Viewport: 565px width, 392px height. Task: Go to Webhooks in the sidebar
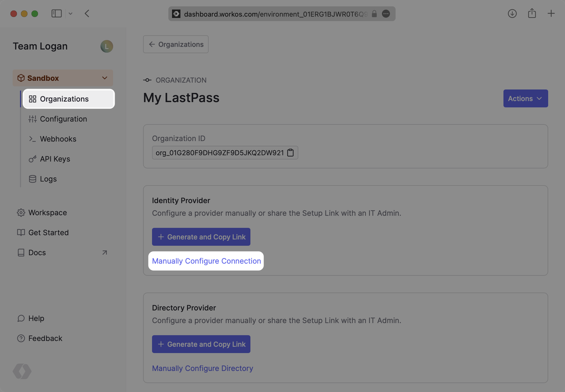coord(58,139)
